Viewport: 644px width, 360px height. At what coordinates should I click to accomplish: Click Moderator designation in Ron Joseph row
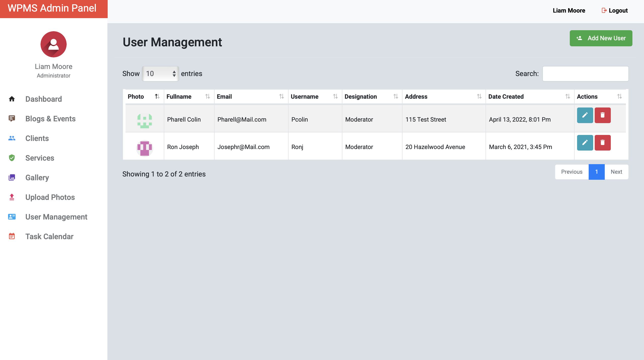[359, 147]
